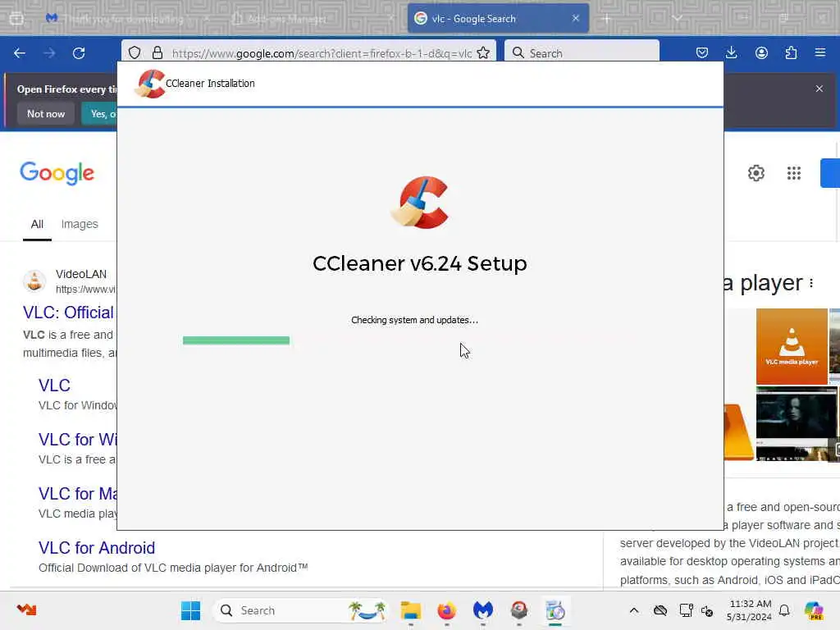Click the Windows taskbar Search box
This screenshot has width=840, height=630.
pyautogui.click(x=300, y=610)
